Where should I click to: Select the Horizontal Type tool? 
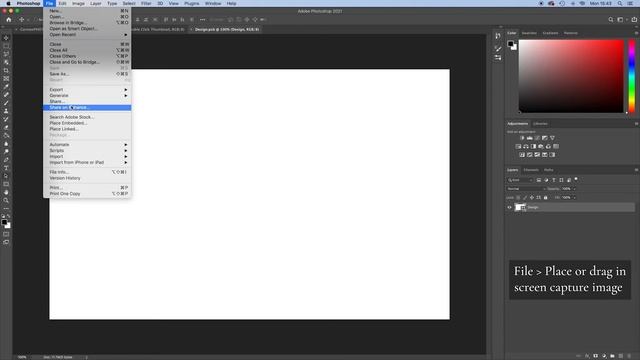[x=6, y=168]
